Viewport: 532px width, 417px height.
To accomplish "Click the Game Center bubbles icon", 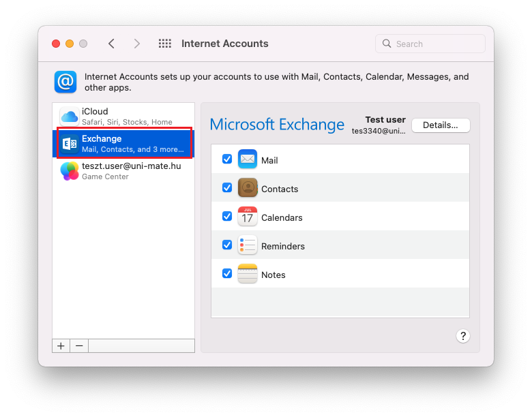I will pyautogui.click(x=70, y=171).
